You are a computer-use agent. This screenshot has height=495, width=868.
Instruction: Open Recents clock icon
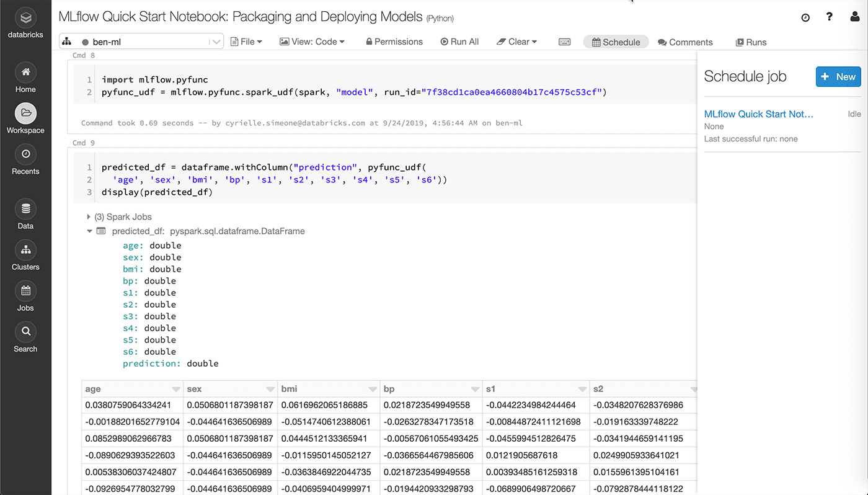pos(25,154)
